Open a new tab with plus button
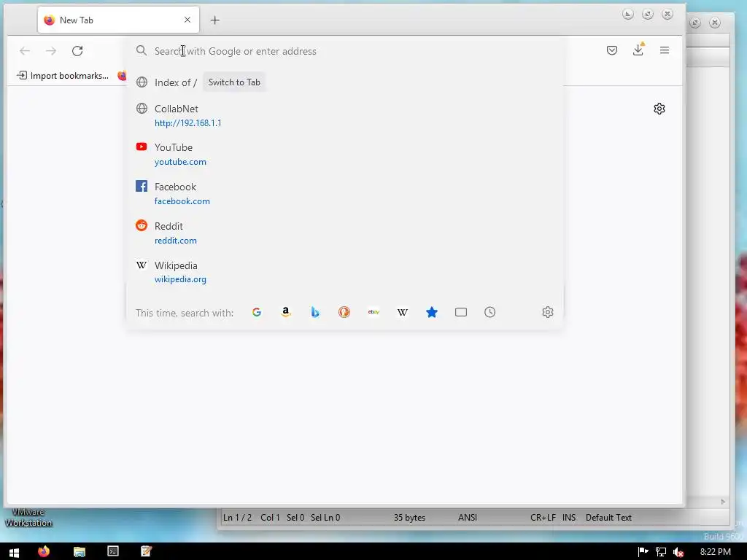The height and width of the screenshot is (560, 747). tap(215, 20)
